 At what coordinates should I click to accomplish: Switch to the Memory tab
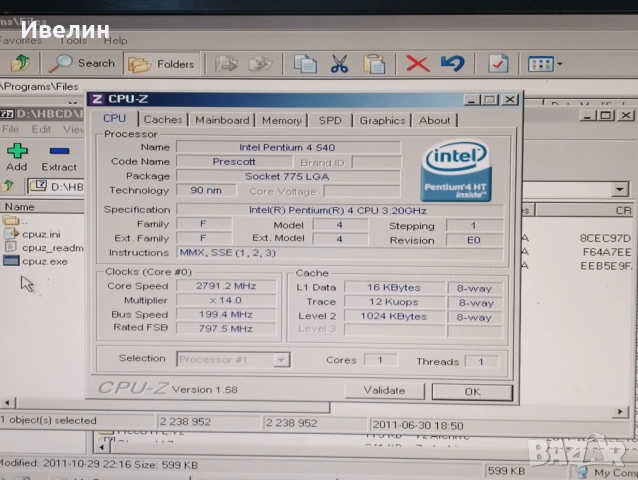click(282, 120)
